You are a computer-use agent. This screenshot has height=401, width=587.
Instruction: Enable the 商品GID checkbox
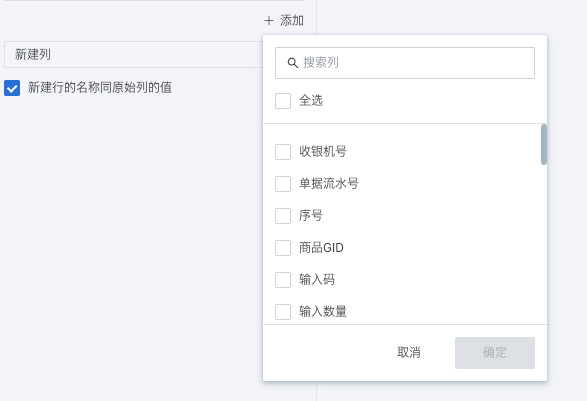coord(283,248)
